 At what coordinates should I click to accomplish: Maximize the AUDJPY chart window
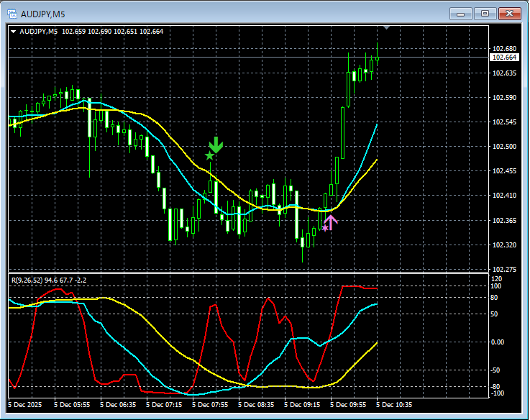click(x=485, y=13)
